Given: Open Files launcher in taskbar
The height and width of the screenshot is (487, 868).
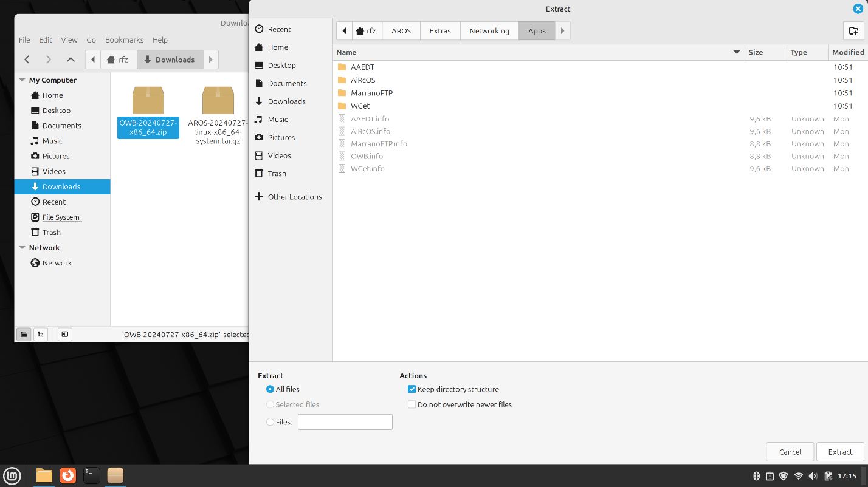Looking at the screenshot, I should (x=44, y=475).
